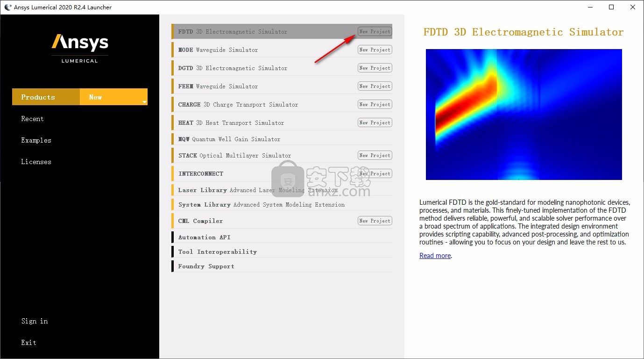Start a New Project for CML Compiler

(x=375, y=221)
